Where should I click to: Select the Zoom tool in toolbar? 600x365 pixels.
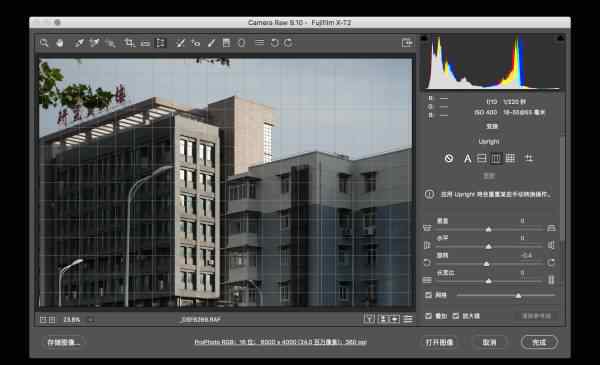(44, 43)
